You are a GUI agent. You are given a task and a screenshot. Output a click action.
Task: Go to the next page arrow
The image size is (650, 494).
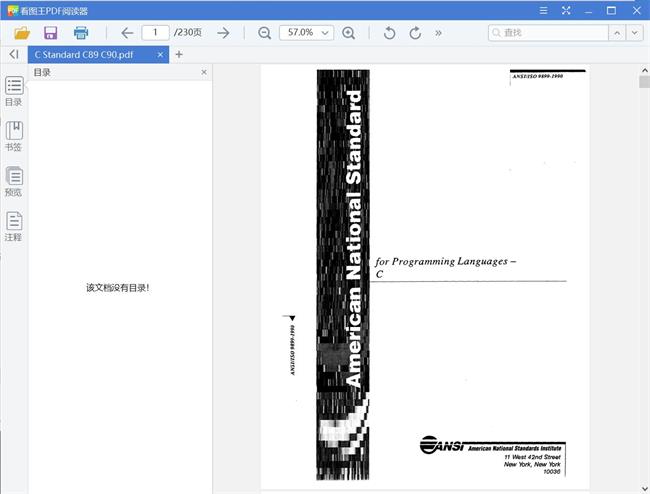coord(223,33)
